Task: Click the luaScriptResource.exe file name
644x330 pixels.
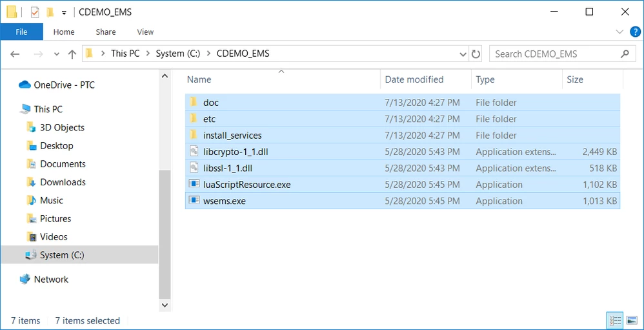Action: coord(247,185)
